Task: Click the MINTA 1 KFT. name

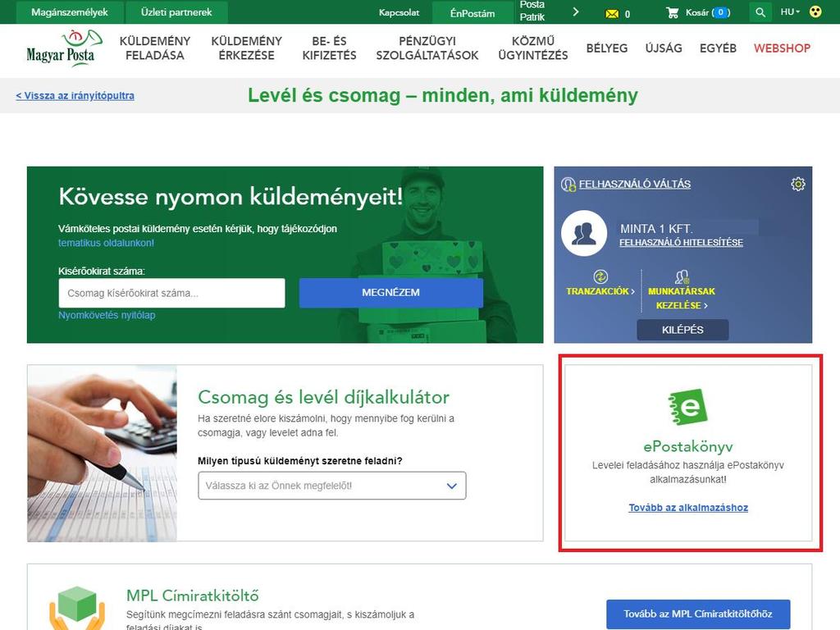Action: [x=656, y=228]
